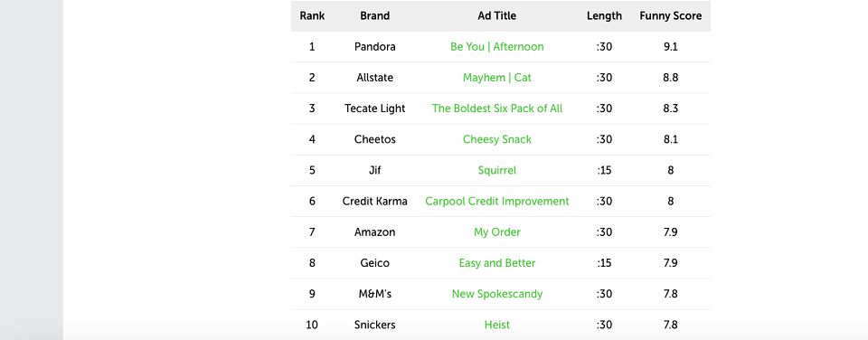
Task: Click the 'Length' column header
Action: coord(604,16)
